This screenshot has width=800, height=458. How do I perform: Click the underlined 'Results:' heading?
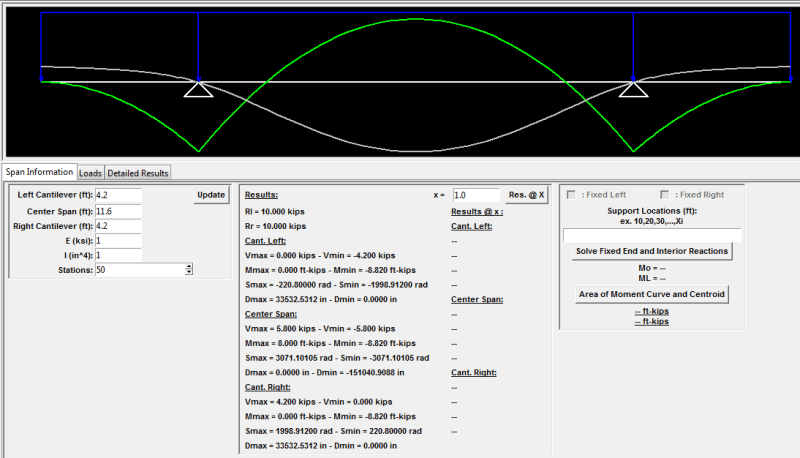[x=261, y=195]
